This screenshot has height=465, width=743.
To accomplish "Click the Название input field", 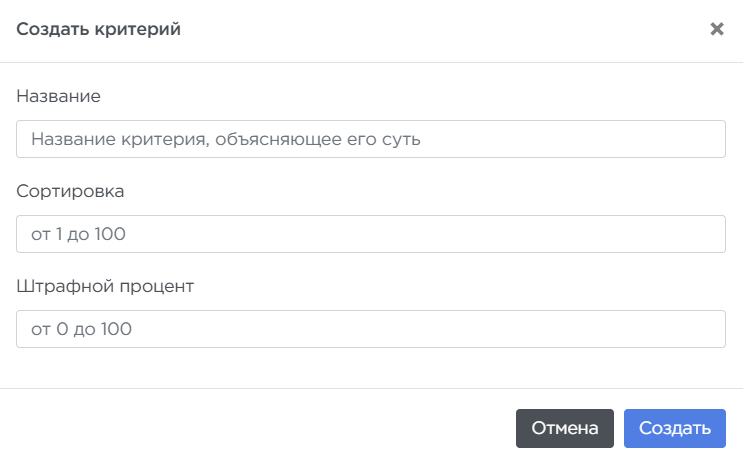I will click(370, 140).
